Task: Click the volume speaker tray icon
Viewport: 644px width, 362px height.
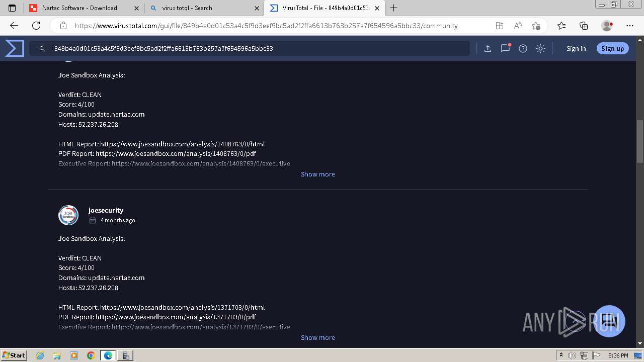Action: pyautogui.click(x=572, y=355)
